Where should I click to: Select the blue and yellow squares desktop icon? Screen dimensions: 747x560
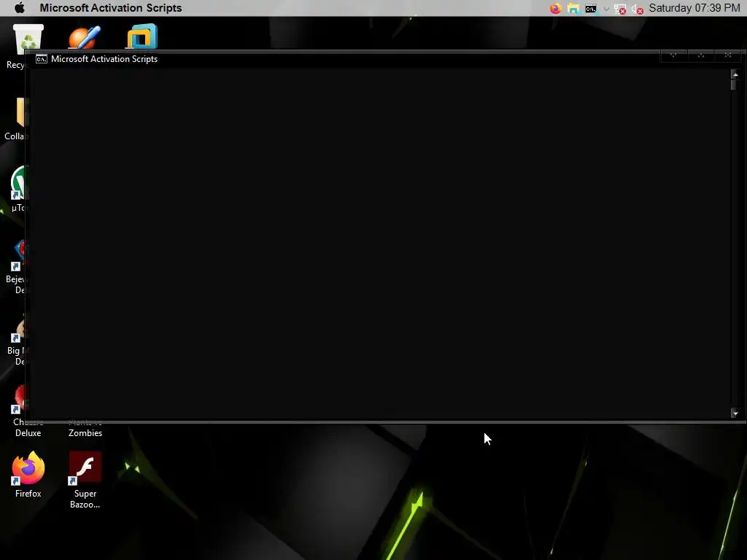click(142, 36)
